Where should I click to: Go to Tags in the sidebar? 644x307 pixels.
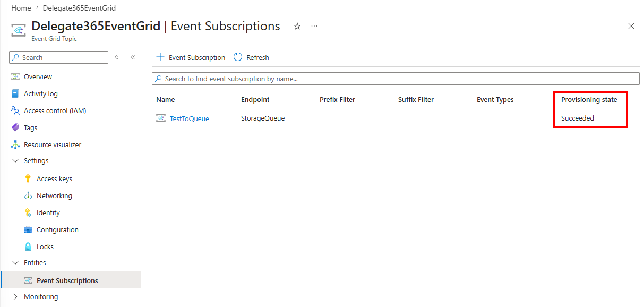point(31,128)
